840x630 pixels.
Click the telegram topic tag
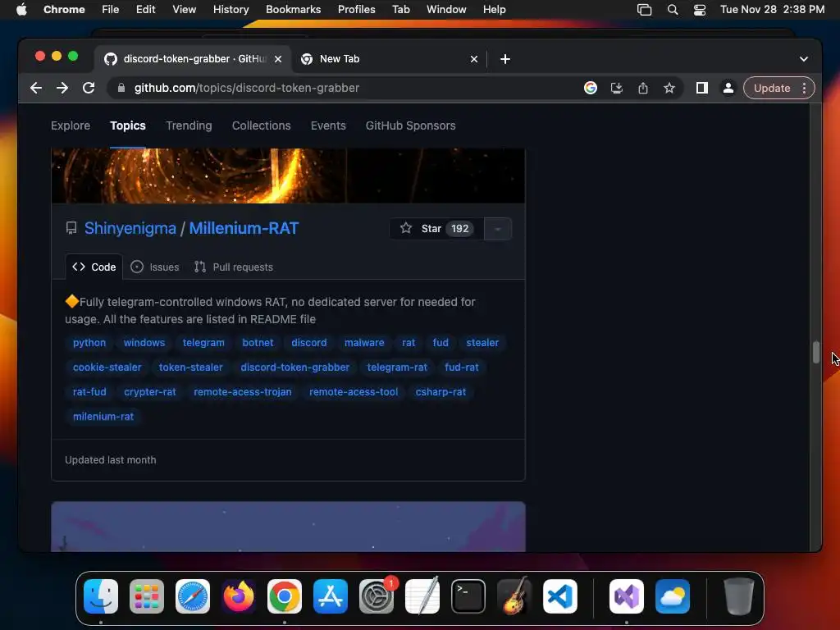click(x=203, y=343)
